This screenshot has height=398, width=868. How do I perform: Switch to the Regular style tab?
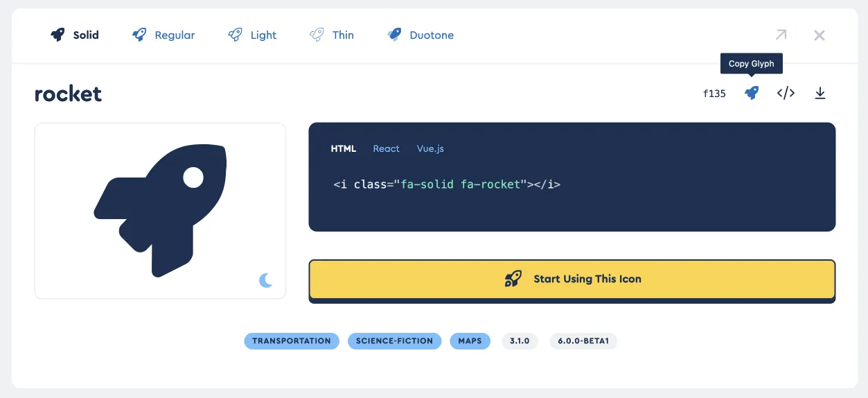163,35
